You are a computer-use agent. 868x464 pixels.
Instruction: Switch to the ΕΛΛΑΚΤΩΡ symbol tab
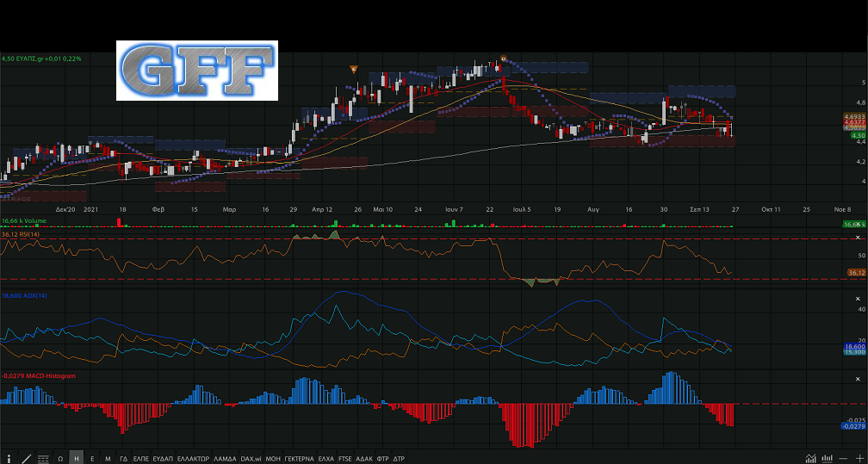click(x=193, y=459)
